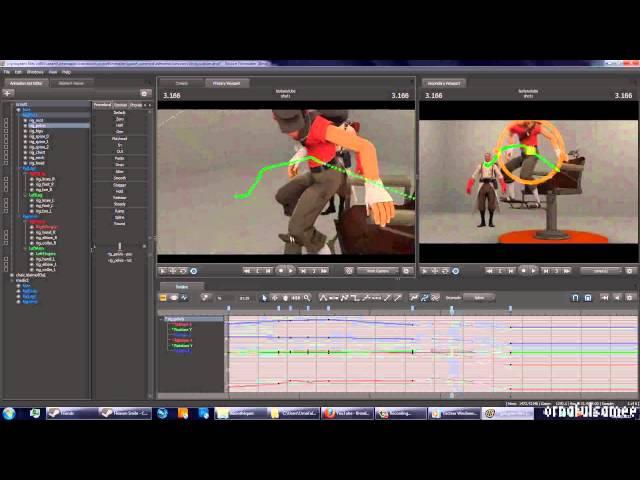
Task: Open the Edit menu
Action: tap(18, 72)
